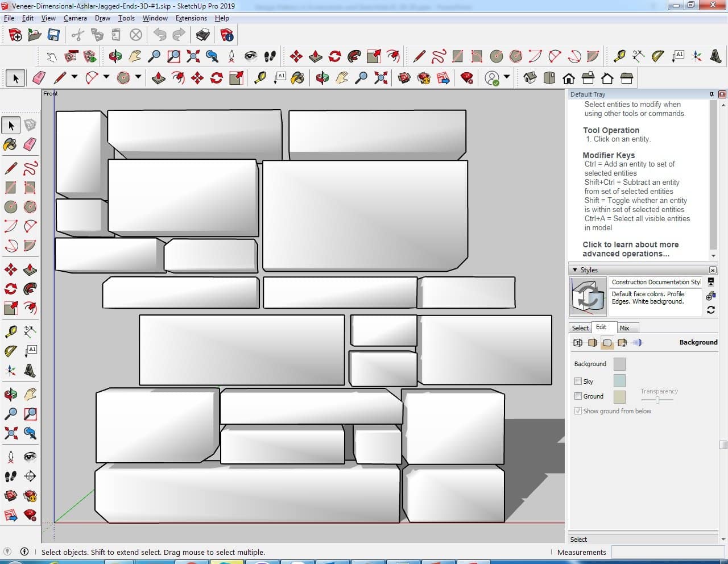Viewport: 728px width, 564px height.
Task: Enable the Ground checkbox
Action: click(578, 396)
